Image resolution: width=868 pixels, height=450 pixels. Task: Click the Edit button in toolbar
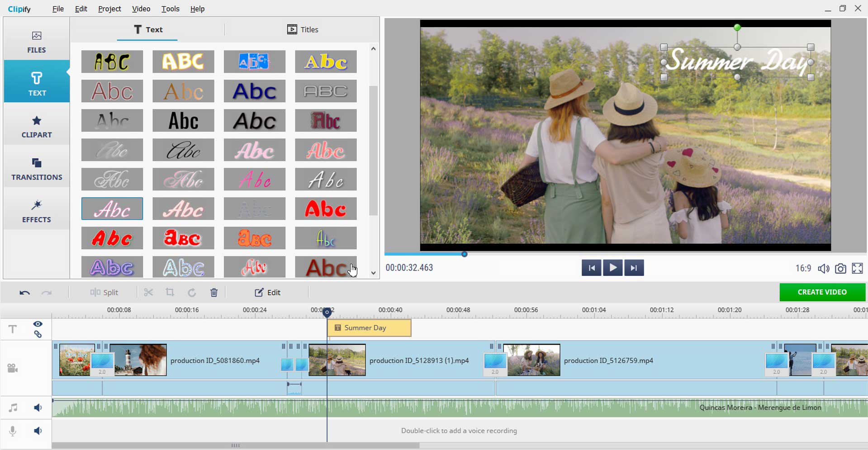point(267,293)
